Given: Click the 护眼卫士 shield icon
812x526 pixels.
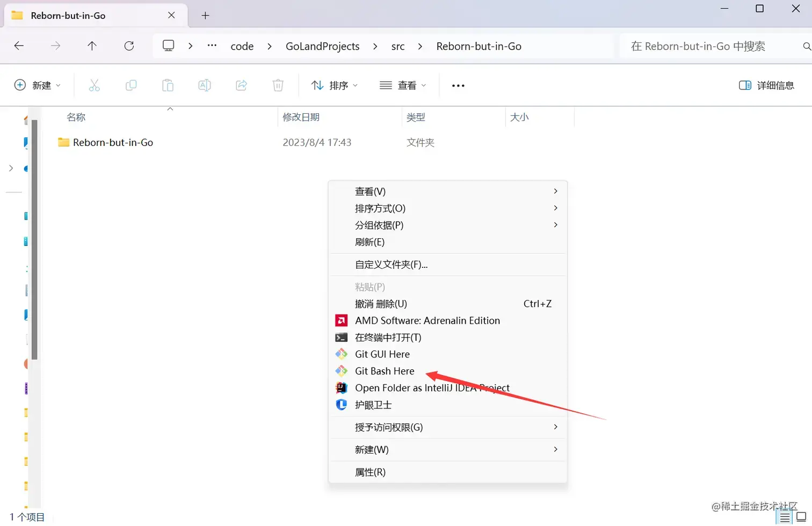Looking at the screenshot, I should coord(341,405).
